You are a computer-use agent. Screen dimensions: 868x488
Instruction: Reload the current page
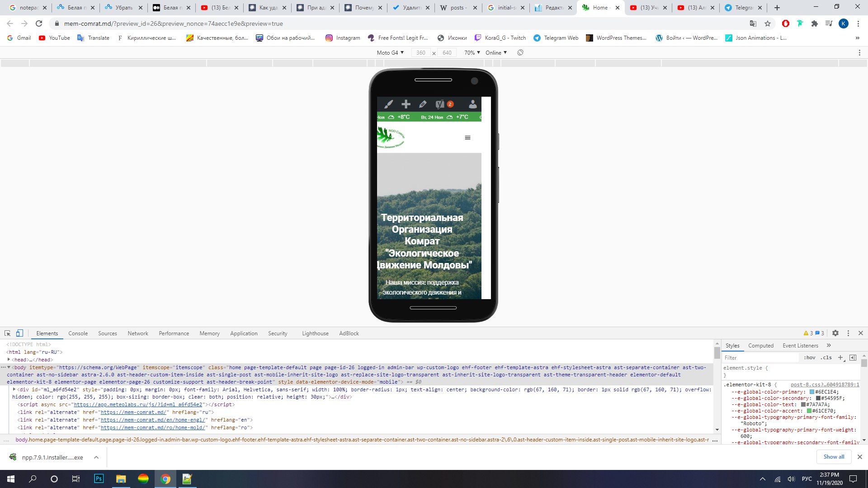point(39,23)
